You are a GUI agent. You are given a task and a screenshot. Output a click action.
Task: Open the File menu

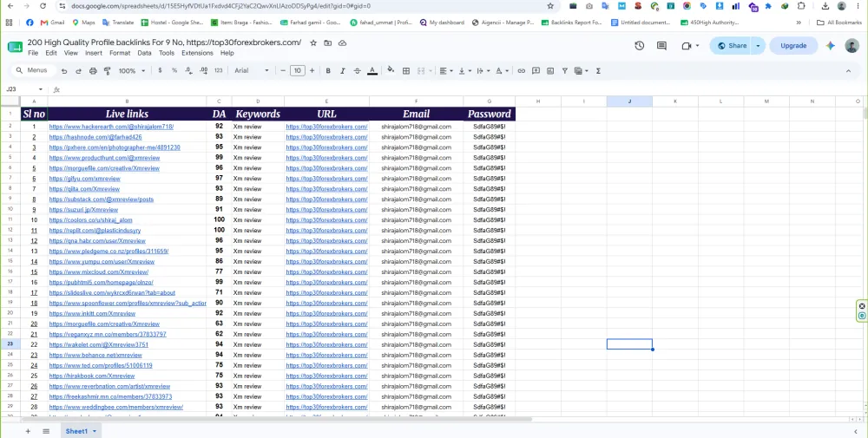[33, 53]
